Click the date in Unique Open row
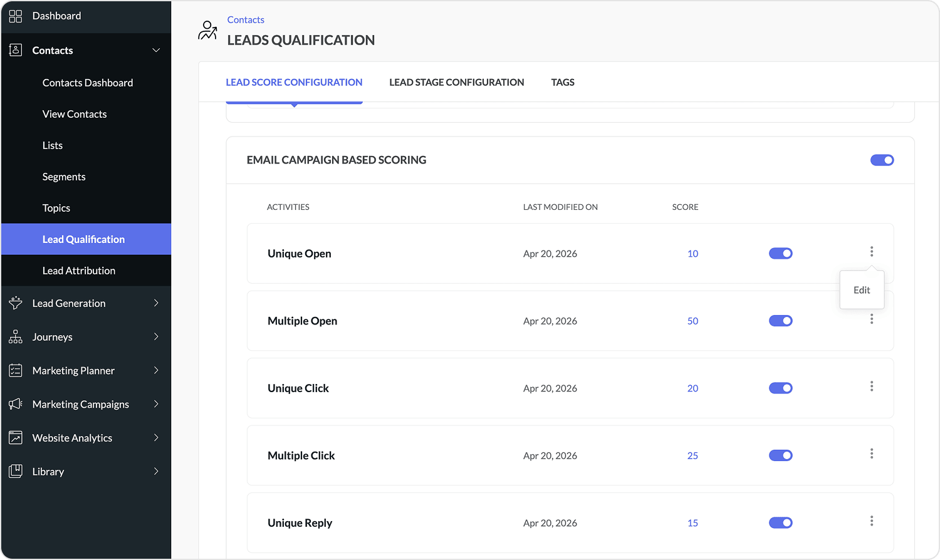The image size is (940, 560). (550, 254)
